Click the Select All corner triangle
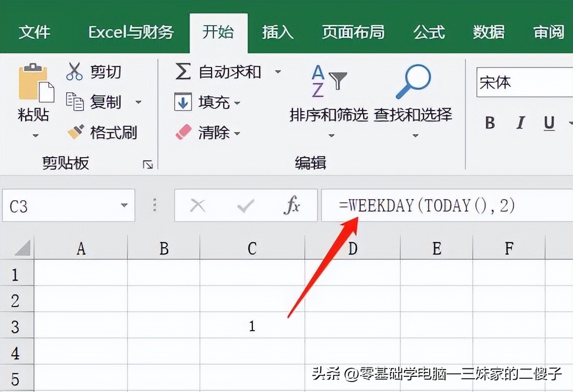The image size is (573, 392). click(x=23, y=248)
